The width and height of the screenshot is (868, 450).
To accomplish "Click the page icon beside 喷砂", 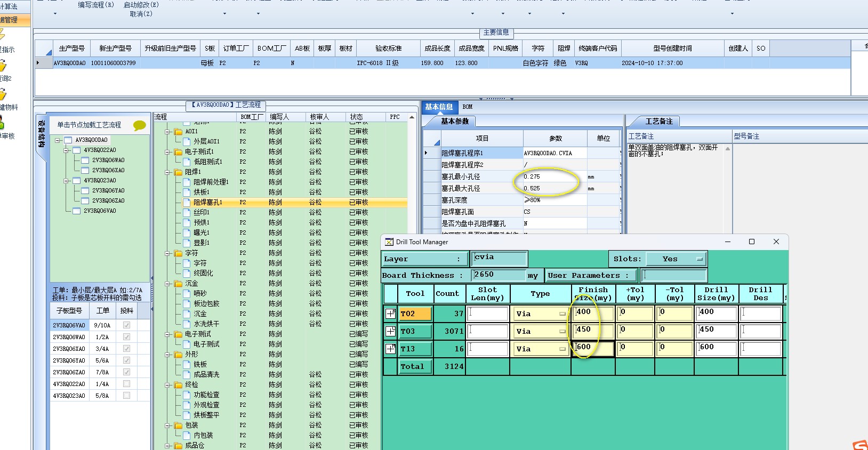I will (187, 293).
